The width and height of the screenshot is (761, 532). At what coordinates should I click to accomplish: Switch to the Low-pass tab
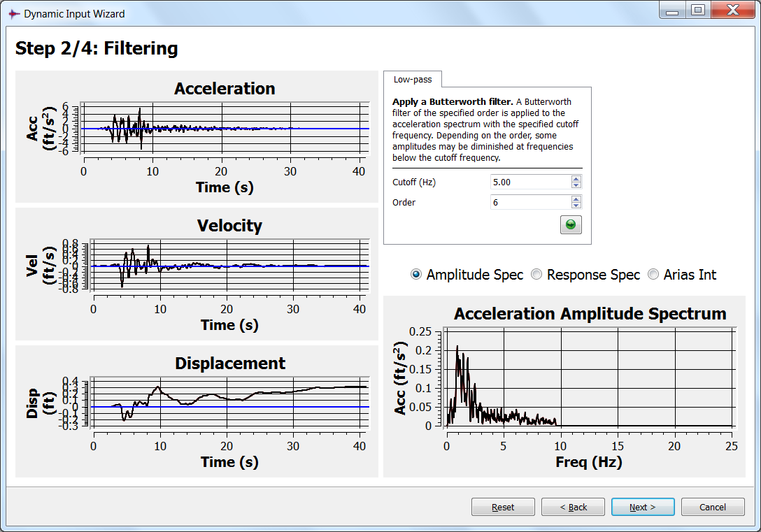tap(413, 80)
